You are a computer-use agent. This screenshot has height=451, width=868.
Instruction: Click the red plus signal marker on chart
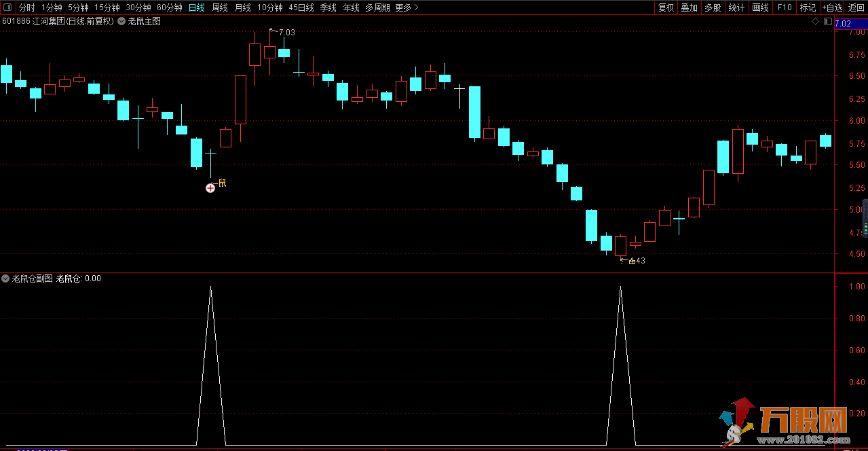coord(210,187)
